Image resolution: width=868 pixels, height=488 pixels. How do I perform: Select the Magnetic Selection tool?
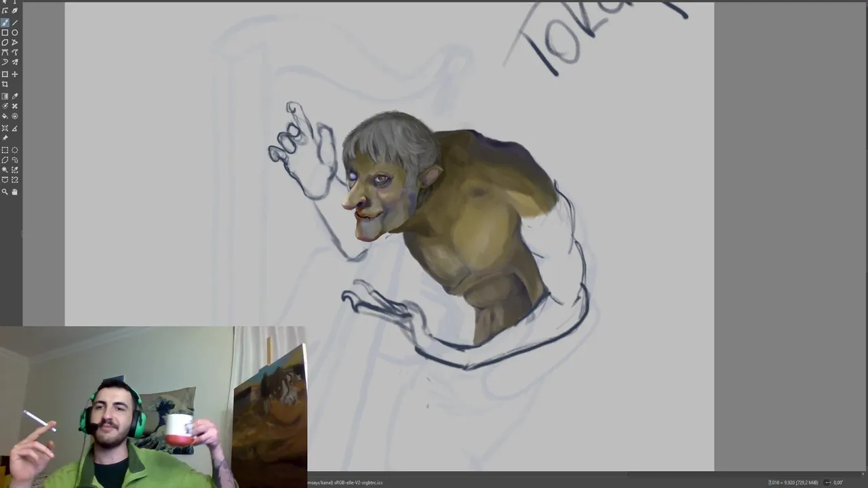(x=15, y=180)
